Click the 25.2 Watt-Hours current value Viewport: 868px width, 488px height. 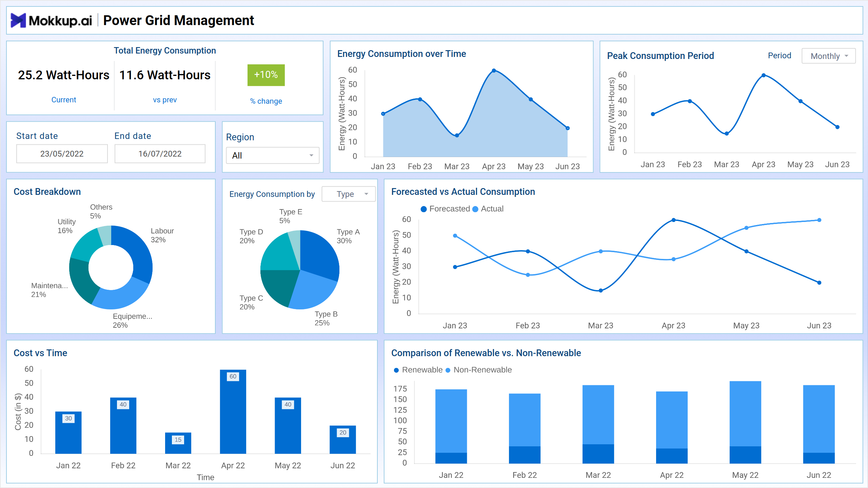64,75
